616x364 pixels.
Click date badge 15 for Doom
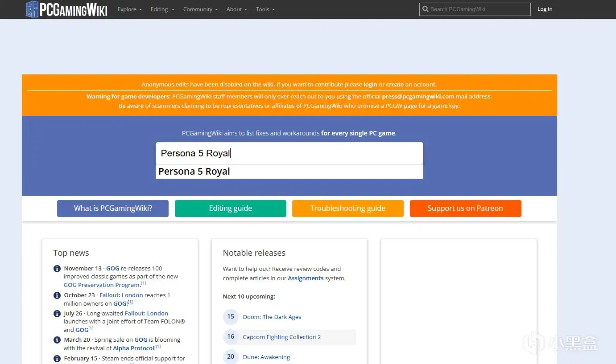click(x=231, y=317)
